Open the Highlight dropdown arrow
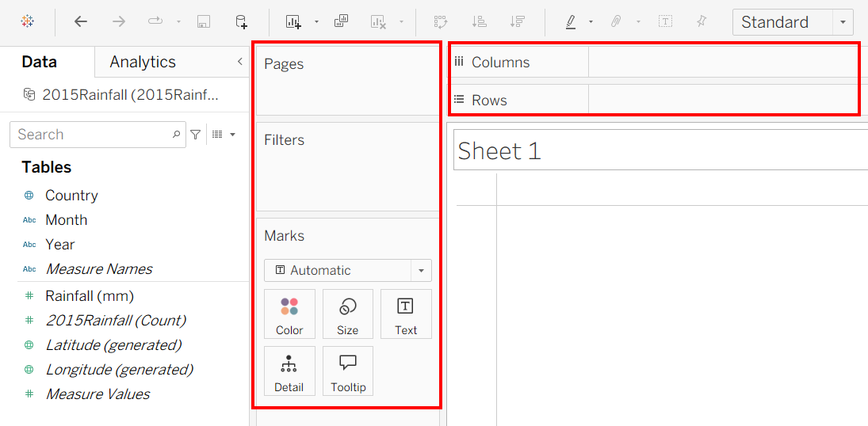The height and width of the screenshot is (426, 868). pyautogui.click(x=591, y=22)
